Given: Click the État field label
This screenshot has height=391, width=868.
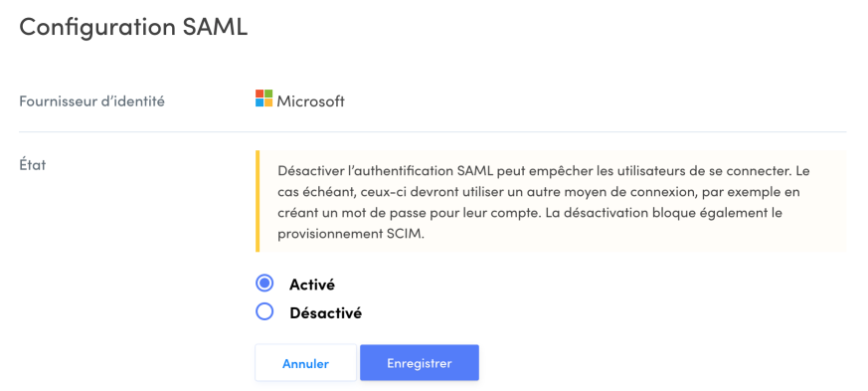Looking at the screenshot, I should [x=33, y=164].
